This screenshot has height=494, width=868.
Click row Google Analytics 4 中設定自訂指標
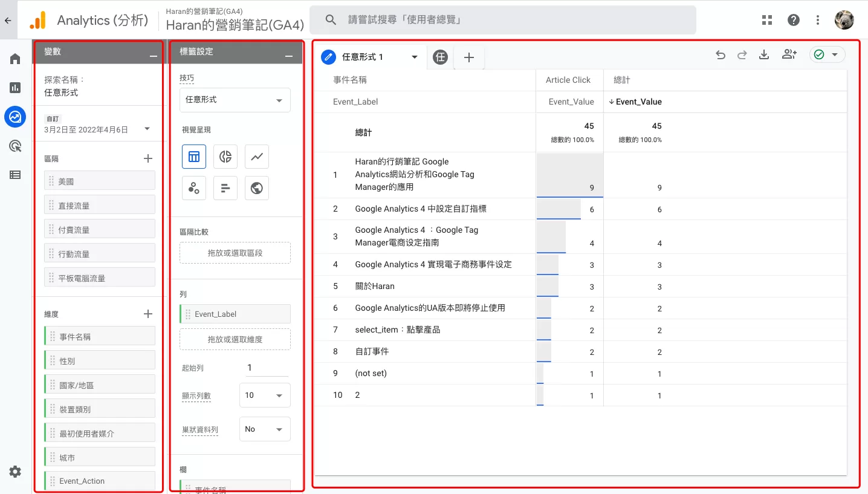coord(580,209)
